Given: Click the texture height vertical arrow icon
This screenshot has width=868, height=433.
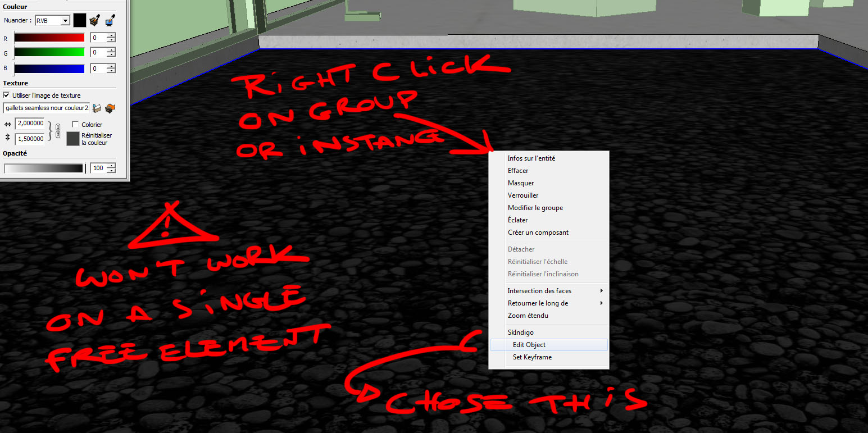Looking at the screenshot, I should (7, 138).
